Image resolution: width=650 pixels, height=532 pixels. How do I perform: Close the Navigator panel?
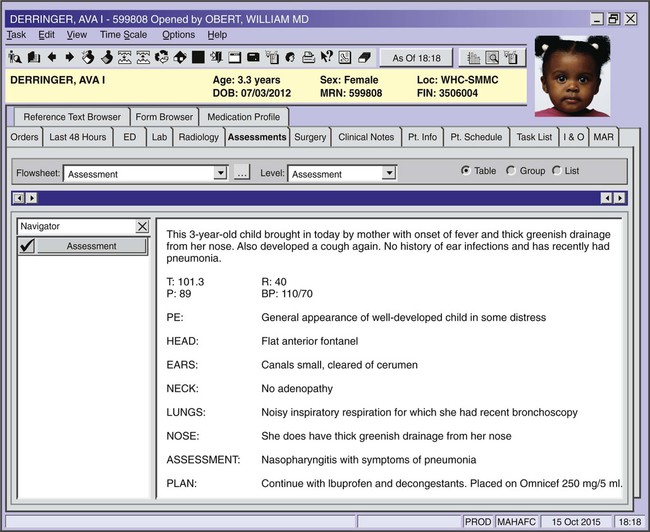(141, 227)
